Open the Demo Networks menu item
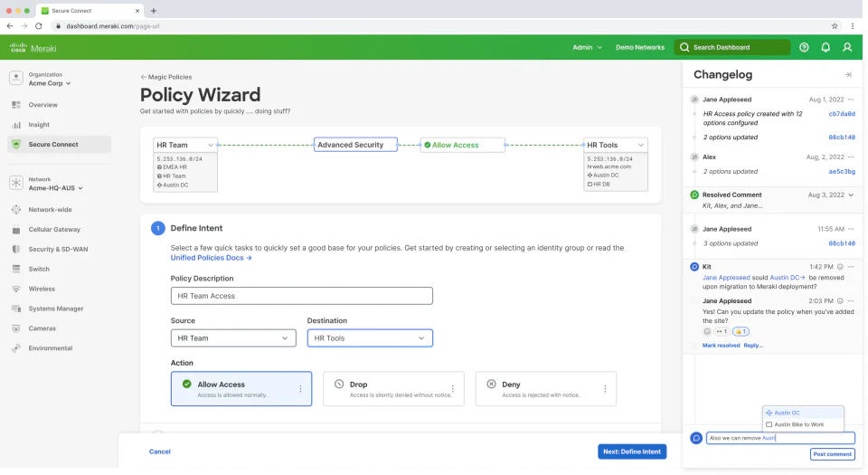 [640, 48]
